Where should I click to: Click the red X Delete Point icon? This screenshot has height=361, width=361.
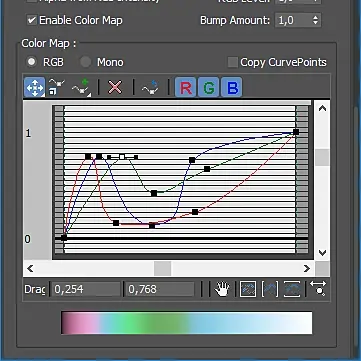115,88
